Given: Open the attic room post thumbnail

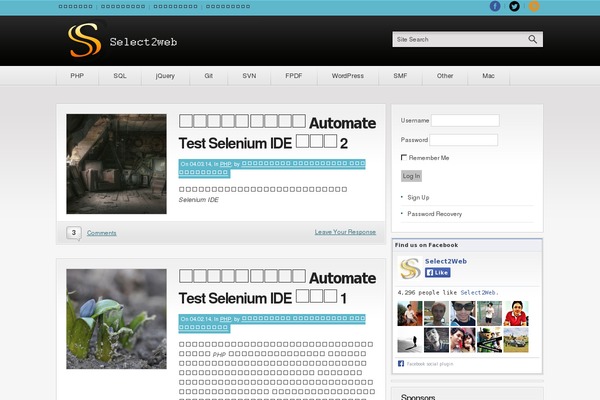Looking at the screenshot, I should [x=116, y=164].
